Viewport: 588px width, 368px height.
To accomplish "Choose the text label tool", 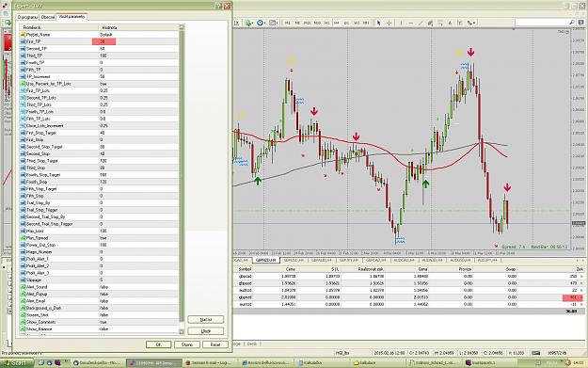I will point(460,23).
